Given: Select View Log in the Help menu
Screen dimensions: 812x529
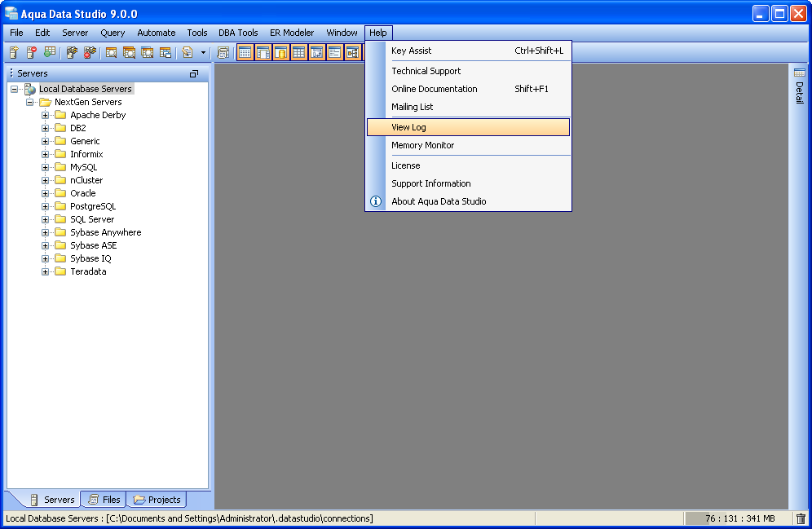Looking at the screenshot, I should click(x=468, y=127).
